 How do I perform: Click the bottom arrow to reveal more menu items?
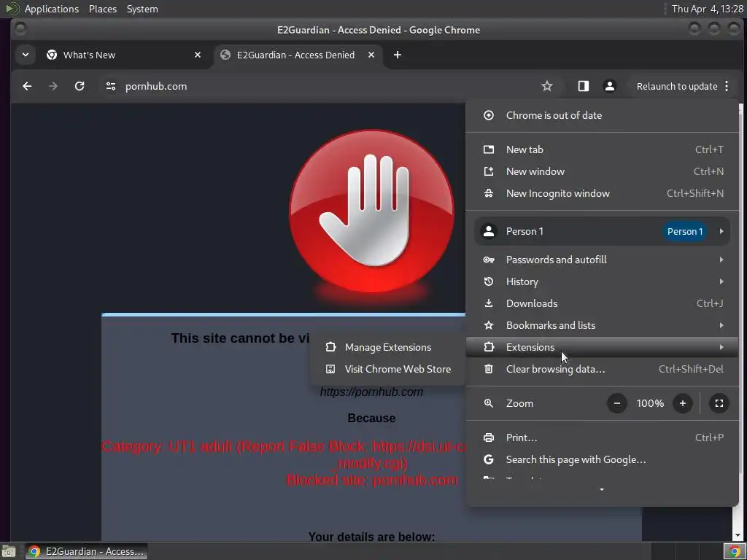tap(602, 489)
